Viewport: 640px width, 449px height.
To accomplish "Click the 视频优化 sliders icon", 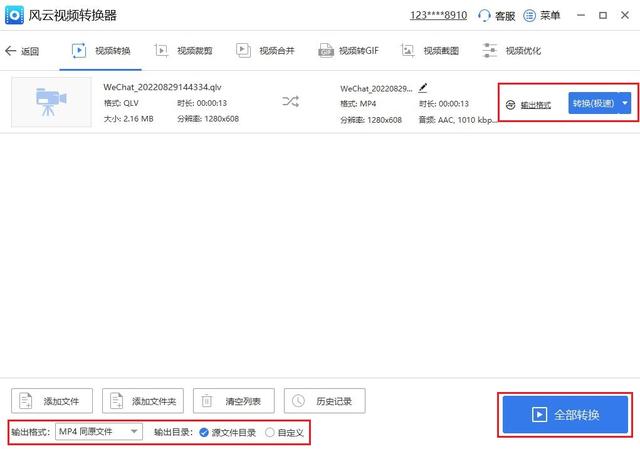I will pyautogui.click(x=490, y=51).
